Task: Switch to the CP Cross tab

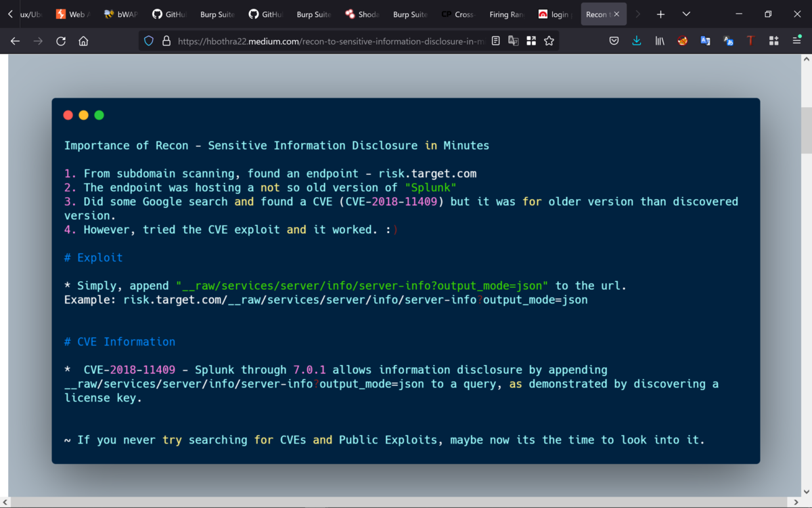Action: (x=458, y=14)
